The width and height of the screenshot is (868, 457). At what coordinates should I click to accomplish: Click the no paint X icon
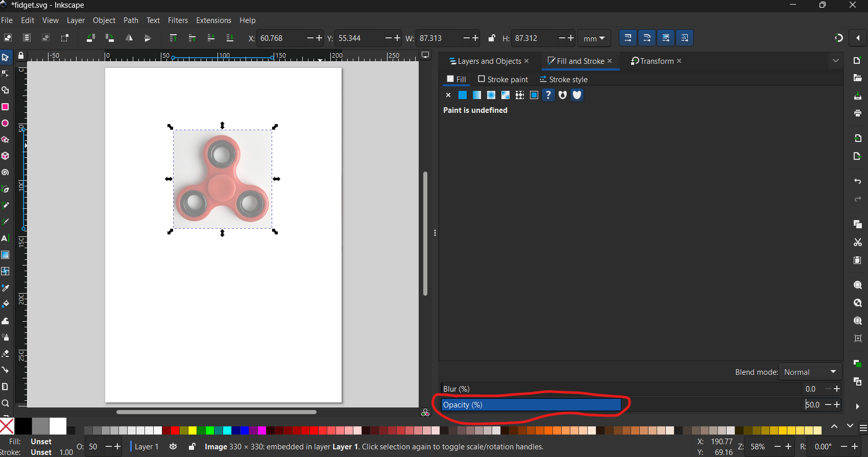coord(448,95)
